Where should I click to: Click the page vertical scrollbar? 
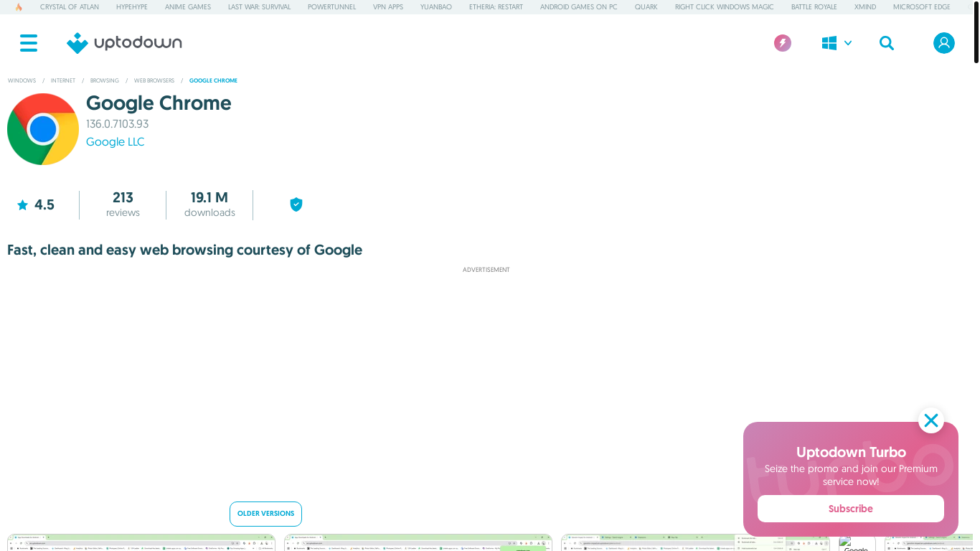(976, 32)
